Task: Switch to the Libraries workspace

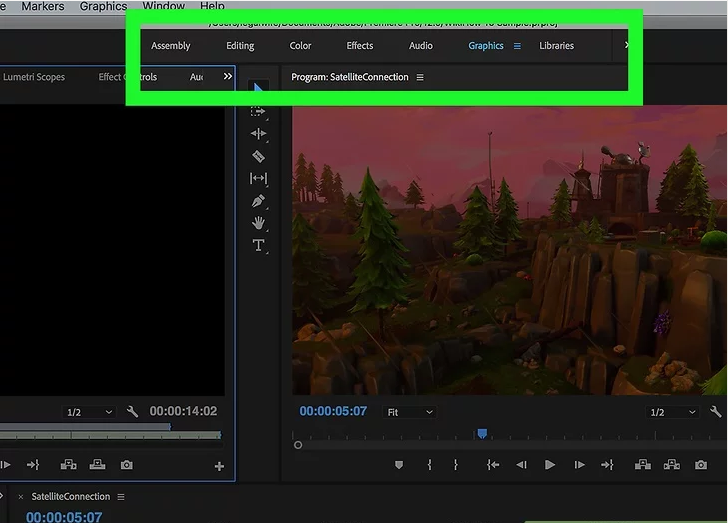Action: (x=556, y=46)
